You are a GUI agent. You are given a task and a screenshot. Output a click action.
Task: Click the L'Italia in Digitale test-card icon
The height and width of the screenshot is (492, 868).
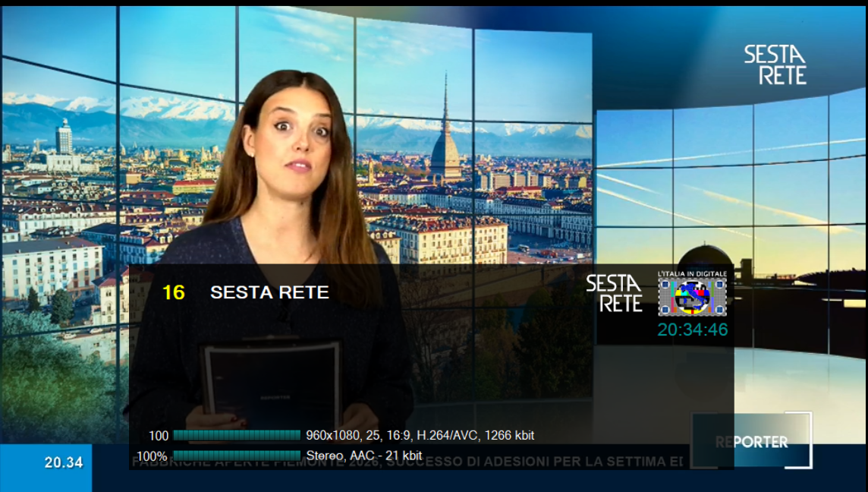692,293
